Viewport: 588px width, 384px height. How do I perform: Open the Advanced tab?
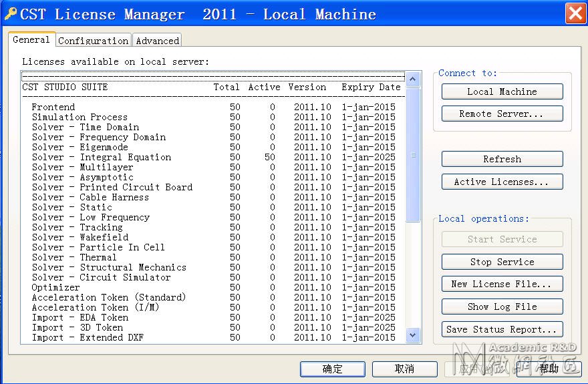click(158, 41)
